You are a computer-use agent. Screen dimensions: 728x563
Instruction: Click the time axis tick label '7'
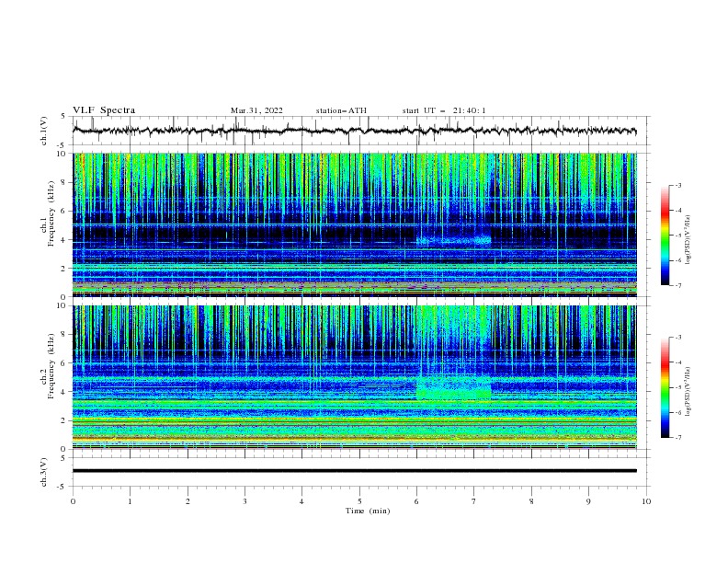tap(474, 501)
